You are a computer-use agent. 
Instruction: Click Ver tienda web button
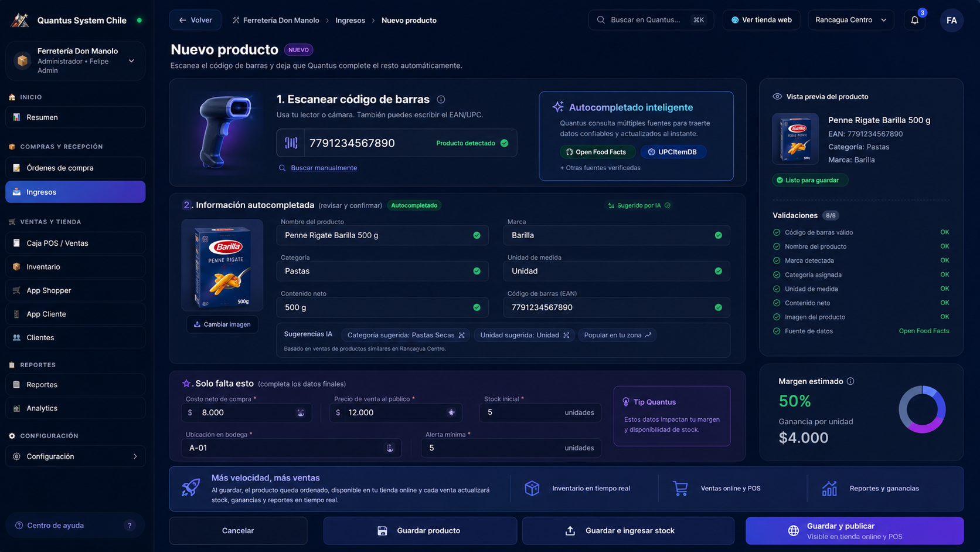761,20
